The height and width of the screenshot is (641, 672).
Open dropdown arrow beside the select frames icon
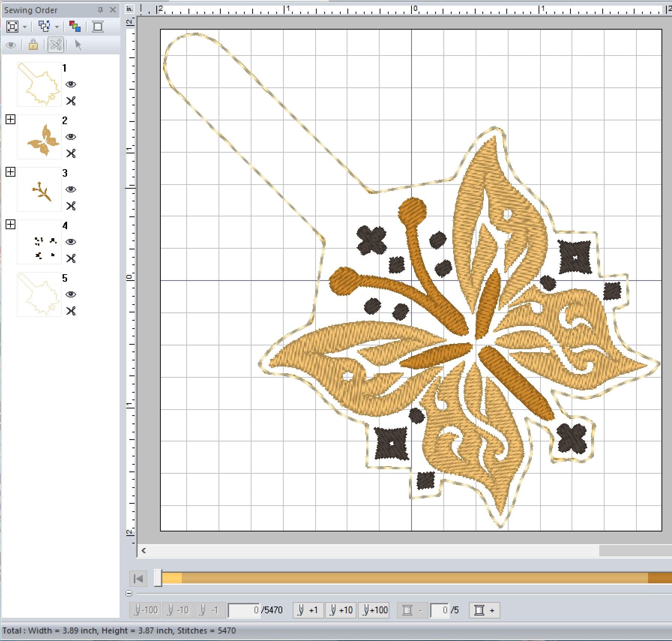point(25,27)
